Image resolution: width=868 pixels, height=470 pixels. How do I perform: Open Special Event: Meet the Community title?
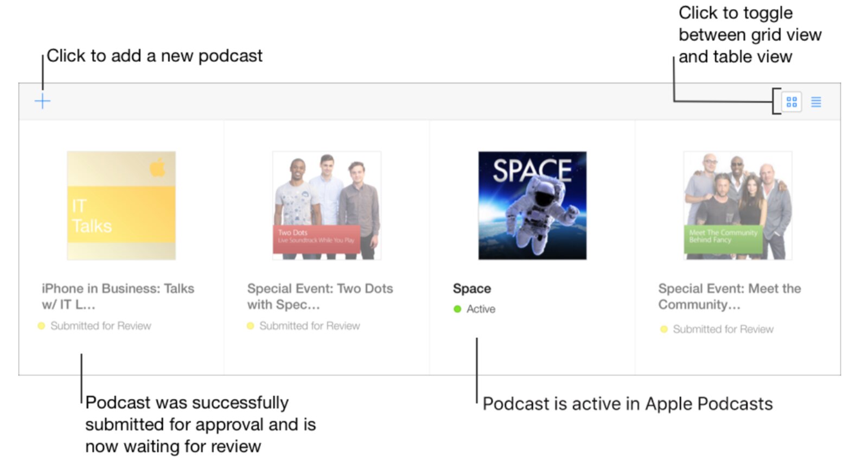click(x=729, y=296)
